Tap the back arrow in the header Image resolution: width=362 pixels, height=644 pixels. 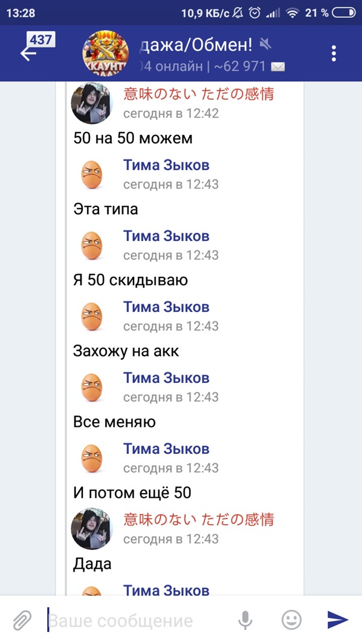click(x=27, y=54)
